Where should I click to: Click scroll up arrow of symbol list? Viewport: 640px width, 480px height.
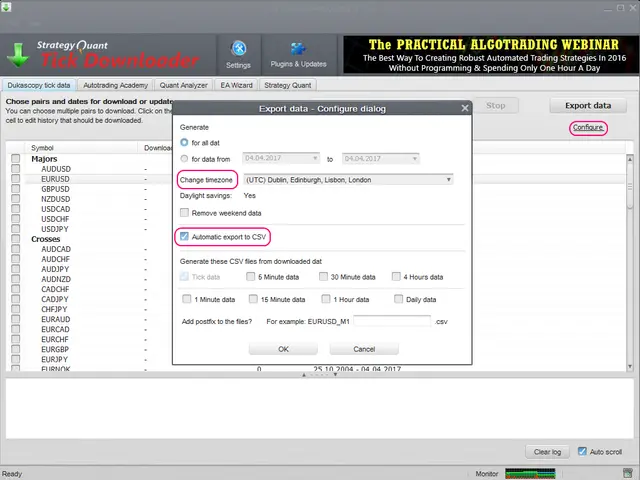[629, 159]
